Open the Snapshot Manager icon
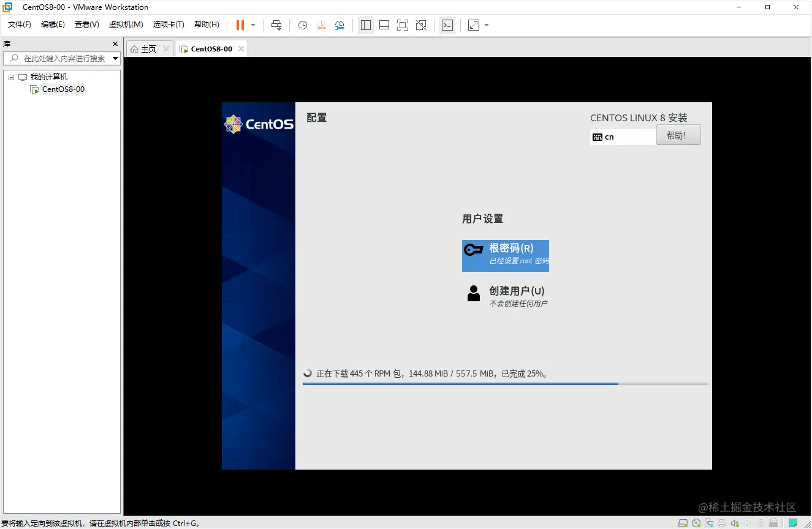812x529 pixels. (x=340, y=25)
